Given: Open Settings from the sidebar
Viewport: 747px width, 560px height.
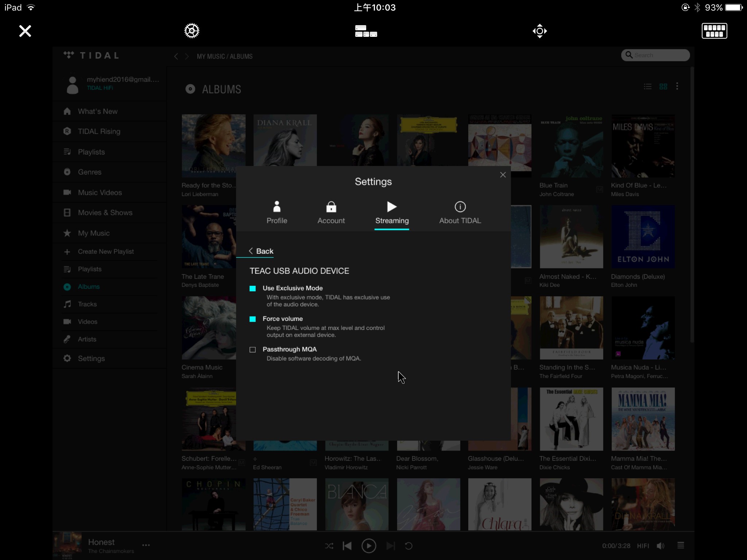Looking at the screenshot, I should (x=109, y=358).
